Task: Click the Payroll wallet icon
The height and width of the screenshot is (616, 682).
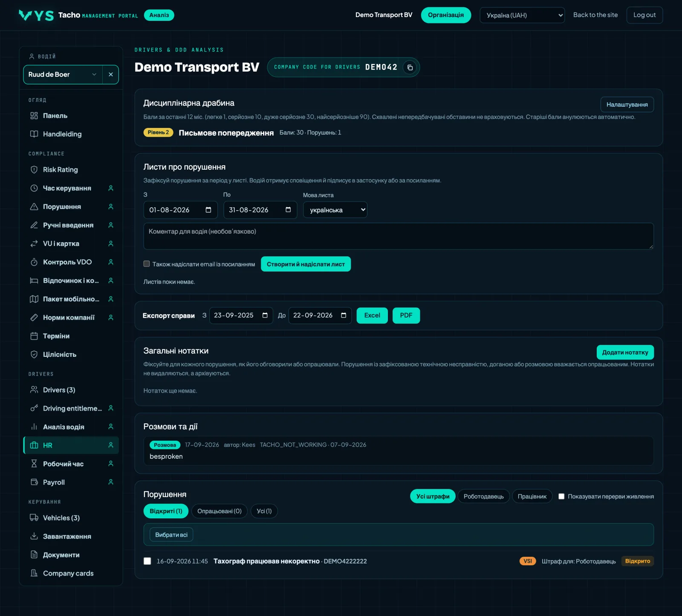Action: coord(34,482)
